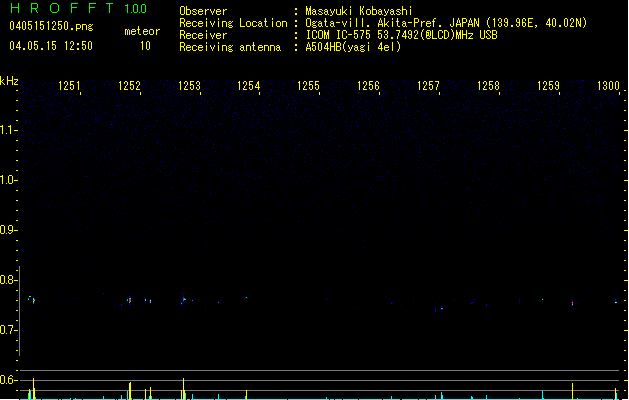This screenshot has height=400, width=629.
Task: Click the 0.9 kHz frequency axis label
Action: point(8,230)
